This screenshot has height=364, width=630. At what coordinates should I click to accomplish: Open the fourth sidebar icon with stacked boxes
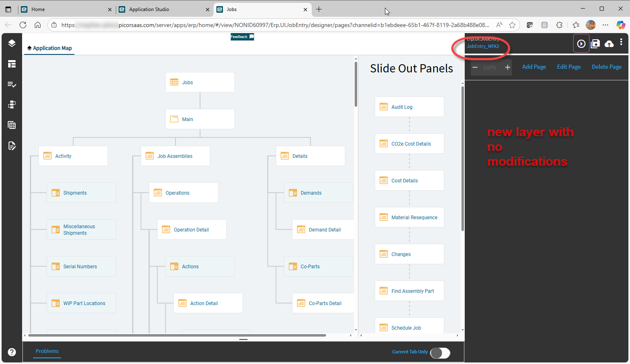12,105
